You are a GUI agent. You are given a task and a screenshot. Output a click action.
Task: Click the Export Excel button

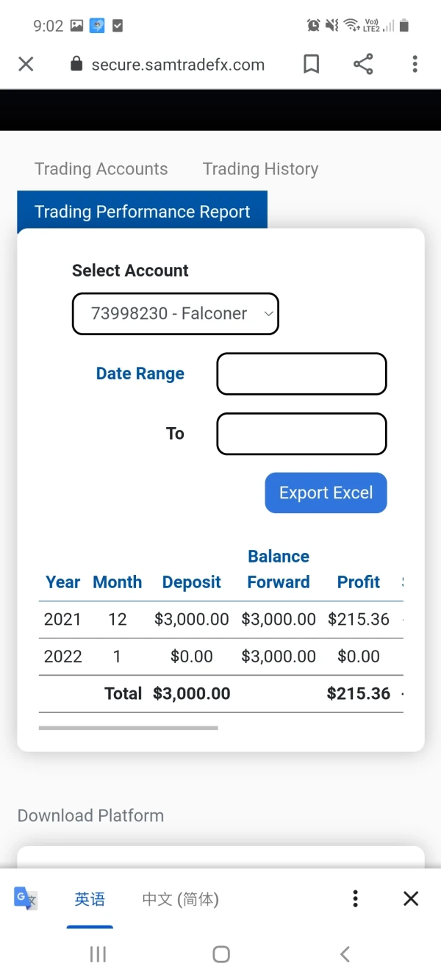326,493
